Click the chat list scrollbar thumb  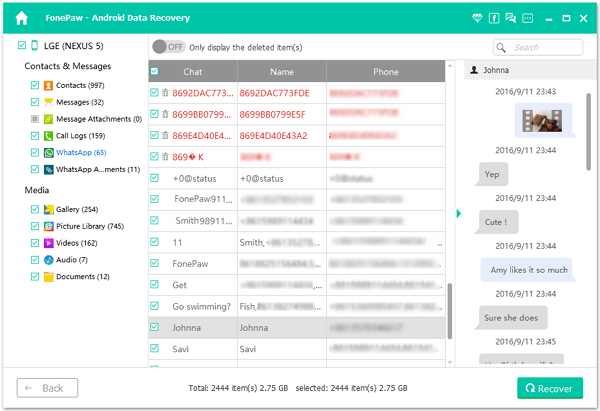point(450,311)
